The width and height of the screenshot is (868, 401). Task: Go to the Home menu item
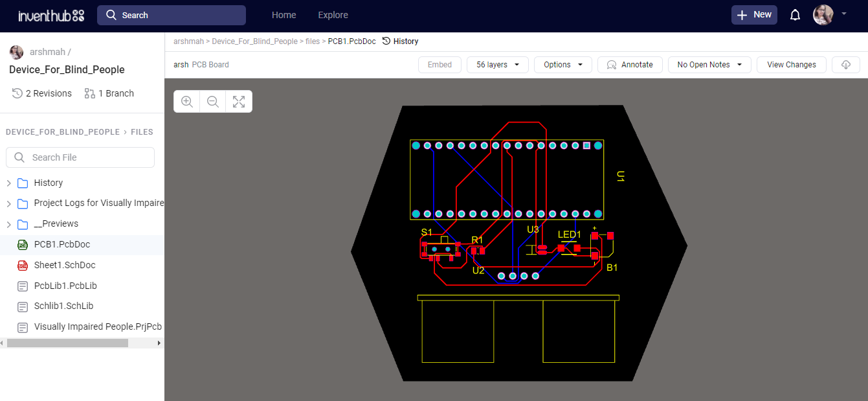284,14
